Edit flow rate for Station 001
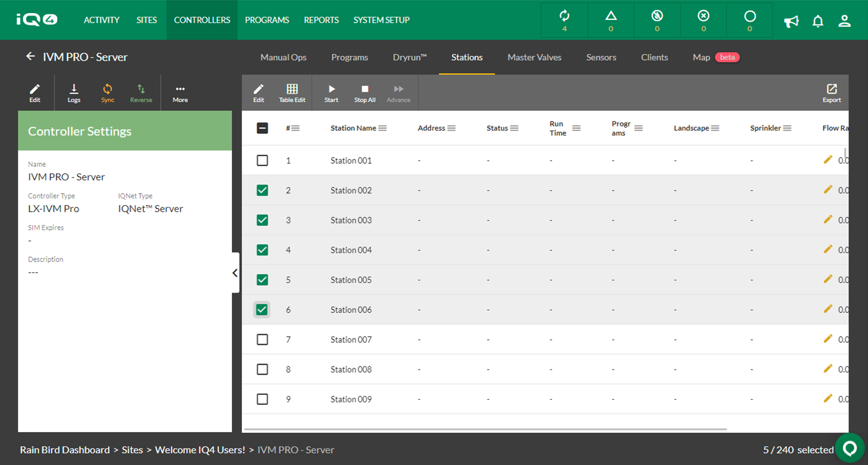 [x=828, y=159]
